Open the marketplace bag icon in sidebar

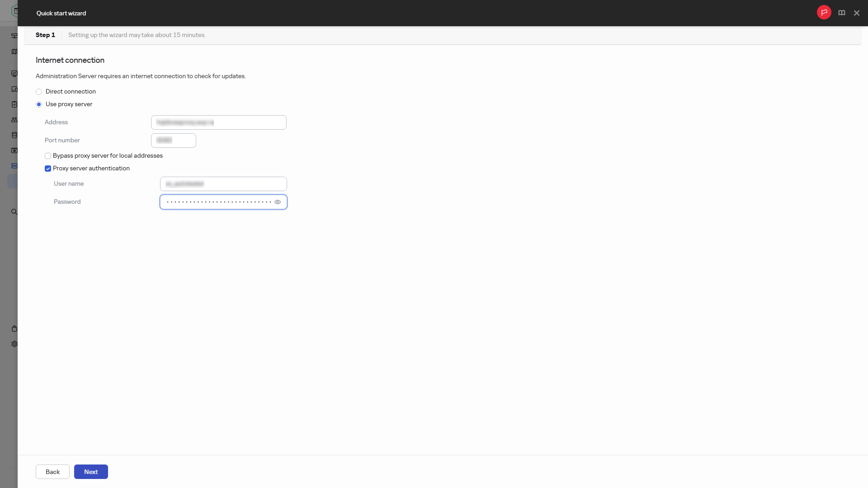[x=14, y=328]
